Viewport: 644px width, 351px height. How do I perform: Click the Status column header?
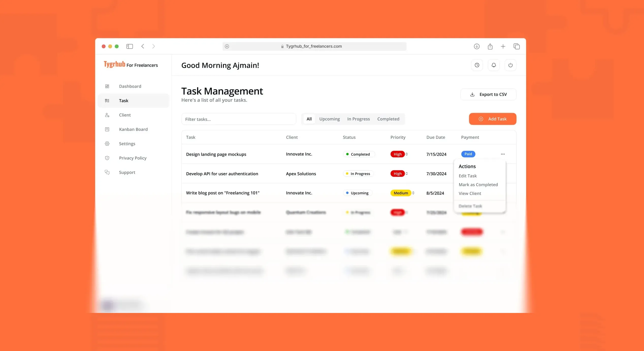(x=349, y=137)
